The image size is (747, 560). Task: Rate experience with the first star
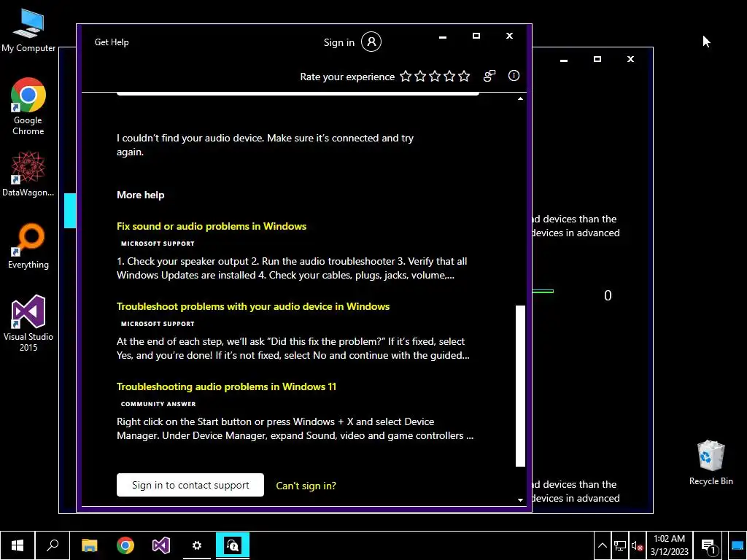406,76
